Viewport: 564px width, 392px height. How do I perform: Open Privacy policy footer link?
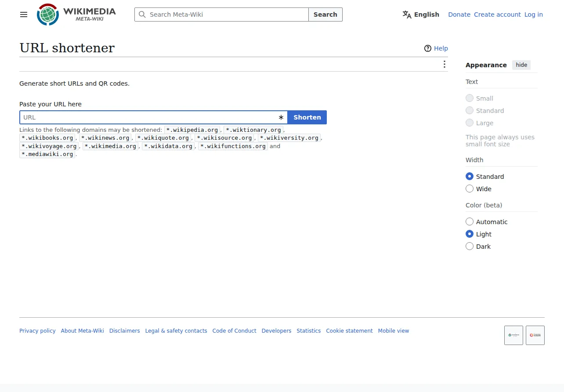pyautogui.click(x=37, y=331)
